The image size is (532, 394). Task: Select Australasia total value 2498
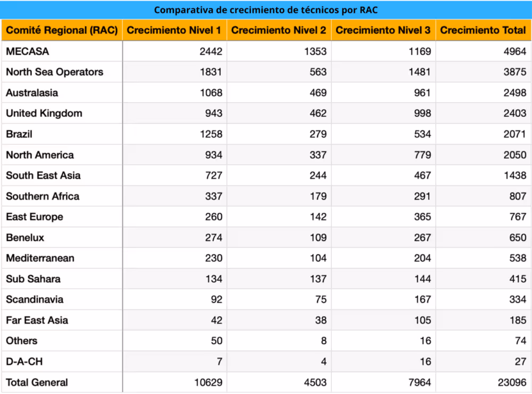pos(515,93)
